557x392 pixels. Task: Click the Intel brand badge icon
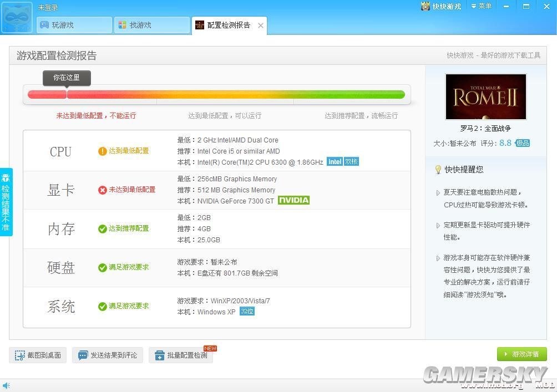tap(335, 162)
